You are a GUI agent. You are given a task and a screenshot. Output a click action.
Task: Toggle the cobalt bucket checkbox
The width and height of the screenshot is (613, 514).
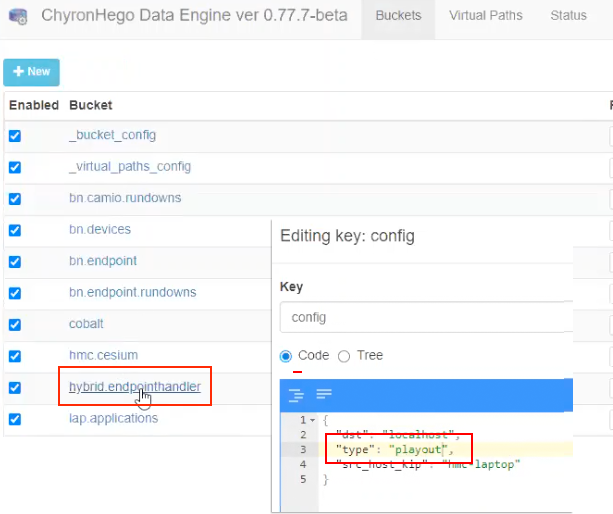pos(15,325)
